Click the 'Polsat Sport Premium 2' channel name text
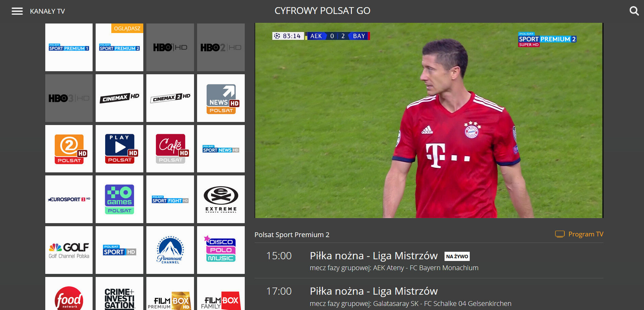This screenshot has height=310, width=644. coord(292,235)
